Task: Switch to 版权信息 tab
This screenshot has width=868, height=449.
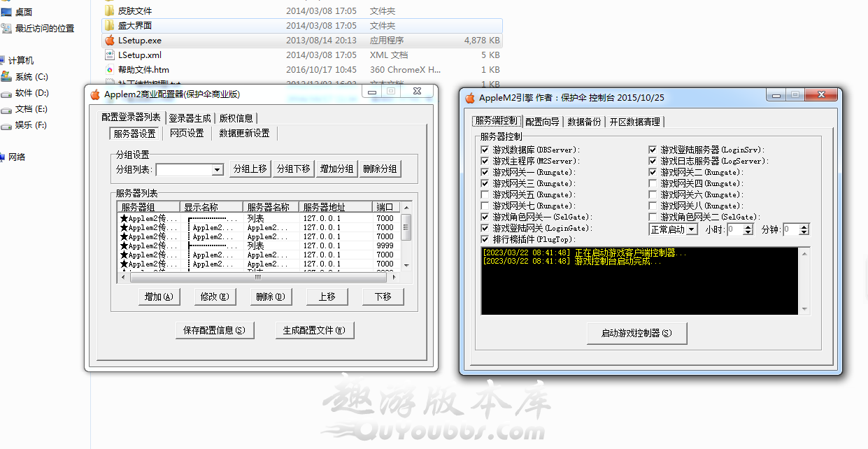Action: click(x=236, y=118)
